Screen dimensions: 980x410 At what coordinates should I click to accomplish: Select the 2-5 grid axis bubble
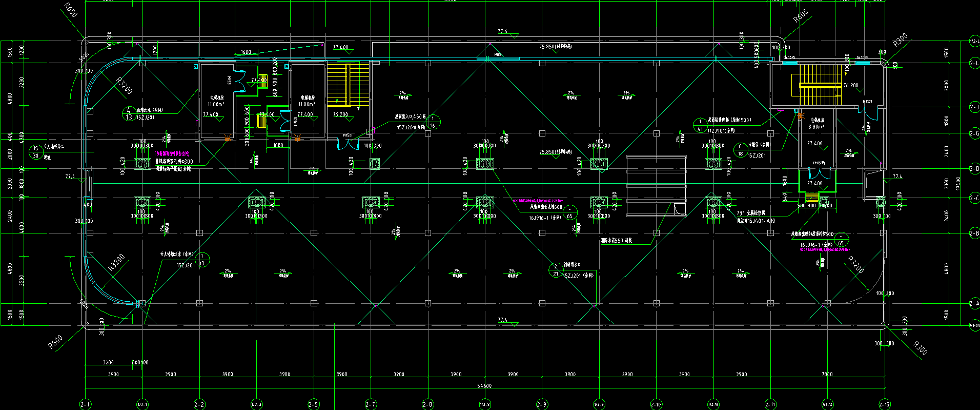pyautogui.click(x=313, y=404)
